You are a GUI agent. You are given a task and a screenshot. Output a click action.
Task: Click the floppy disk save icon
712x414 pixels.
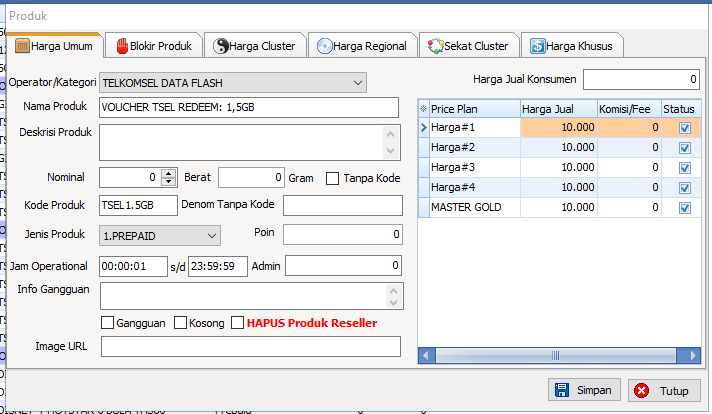[562, 390]
